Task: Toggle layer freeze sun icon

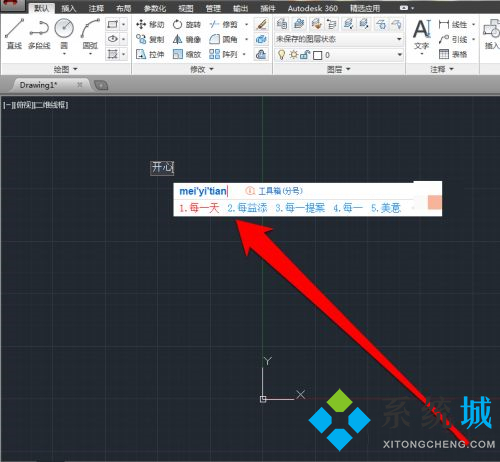Action: click(293, 55)
